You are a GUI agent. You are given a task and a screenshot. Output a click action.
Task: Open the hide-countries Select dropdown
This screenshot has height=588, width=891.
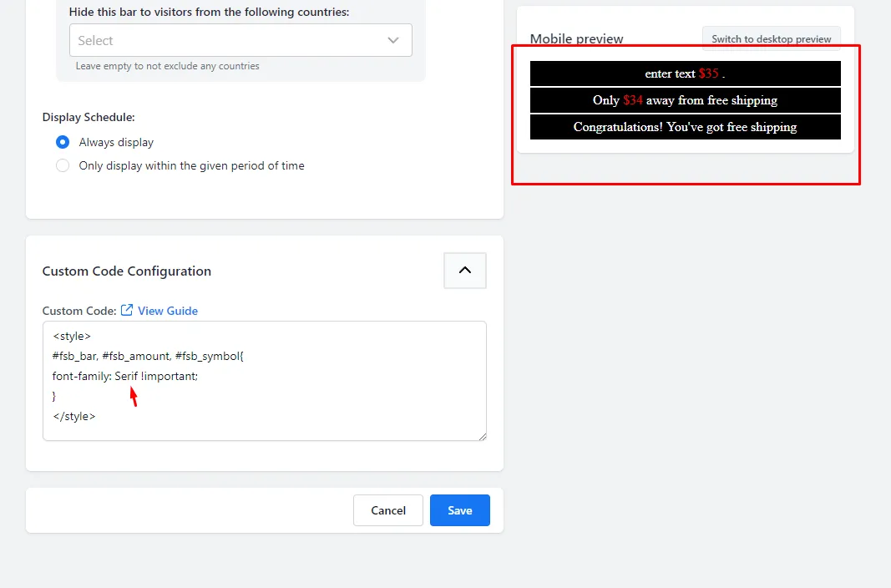click(x=240, y=40)
